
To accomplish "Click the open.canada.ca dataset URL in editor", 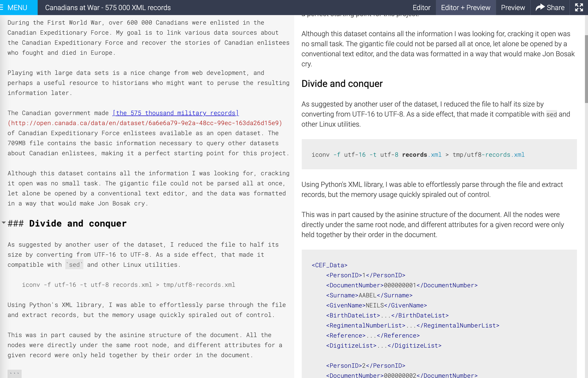I will click(x=145, y=123).
